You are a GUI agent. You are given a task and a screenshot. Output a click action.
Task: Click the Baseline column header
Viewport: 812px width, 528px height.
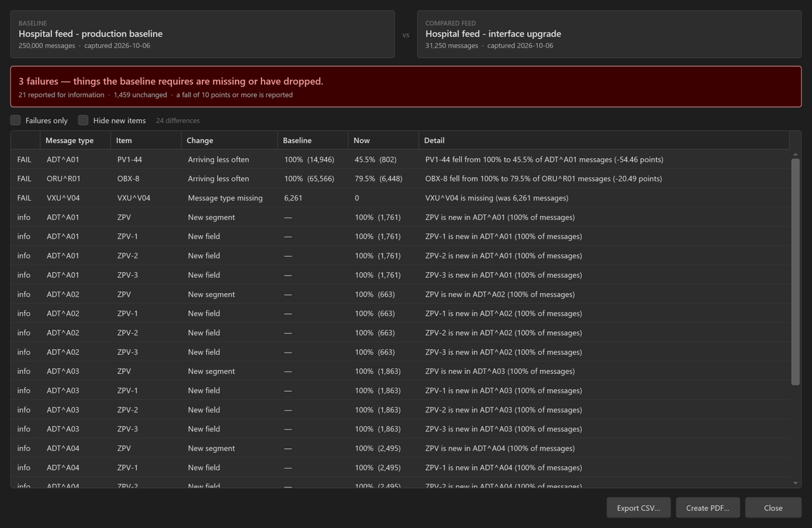[x=313, y=140]
